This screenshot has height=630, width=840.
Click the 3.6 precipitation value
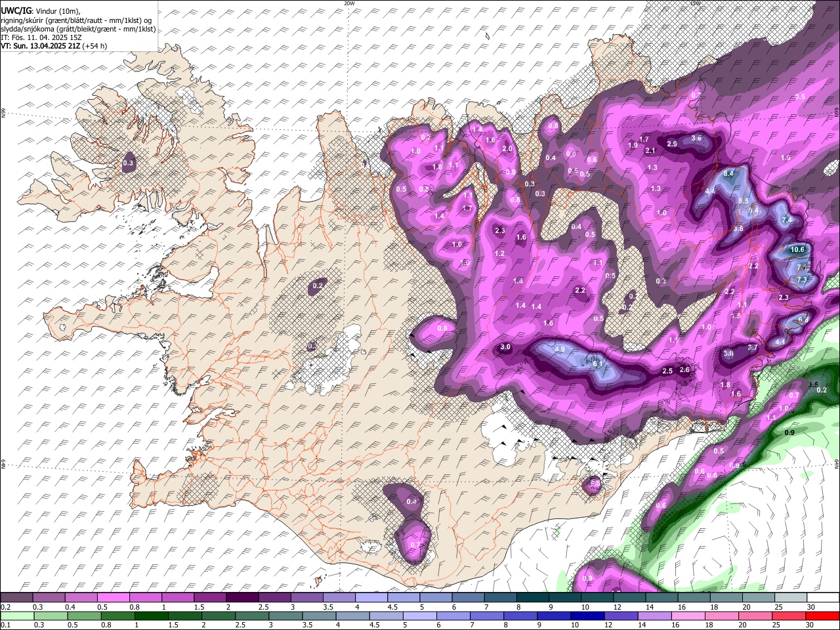tap(696, 138)
